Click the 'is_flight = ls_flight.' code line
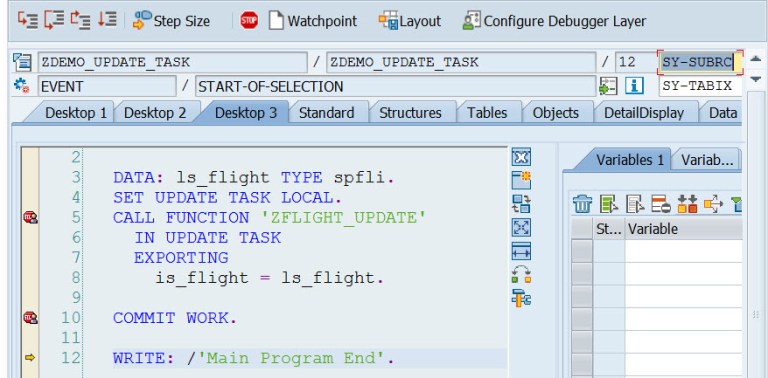This screenshot has width=768, height=378. [269, 278]
